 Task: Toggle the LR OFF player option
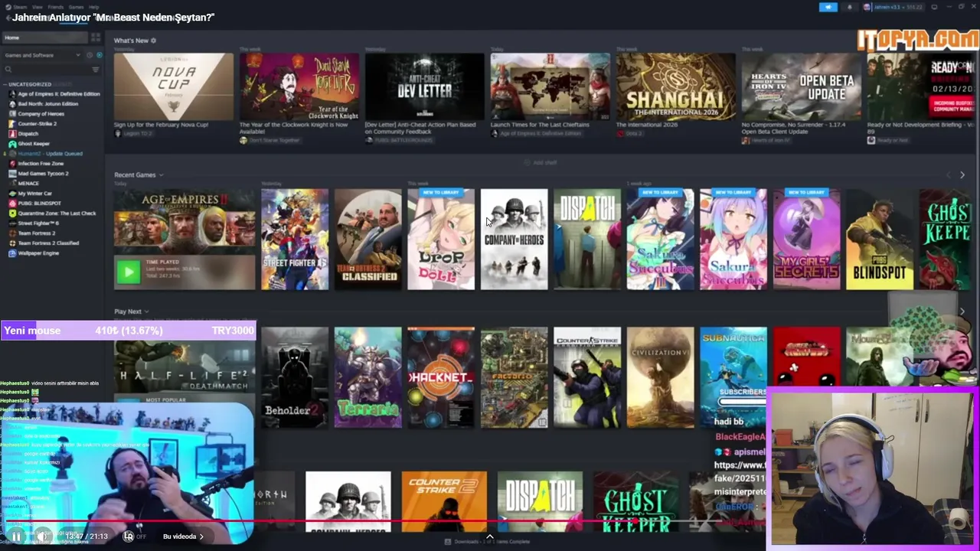tap(134, 536)
